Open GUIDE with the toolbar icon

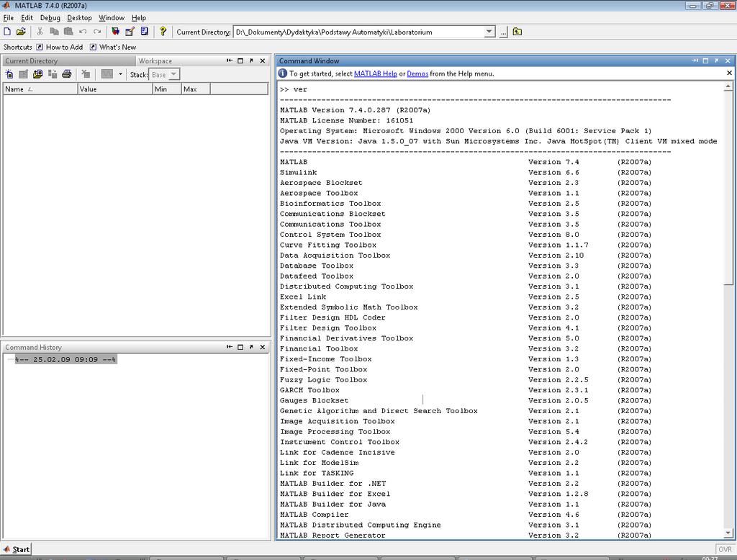coord(130,32)
